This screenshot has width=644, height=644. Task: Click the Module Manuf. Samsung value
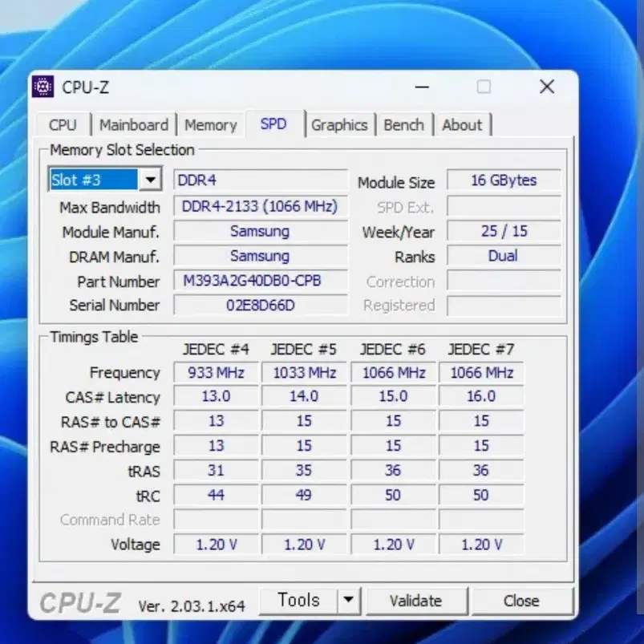click(261, 231)
